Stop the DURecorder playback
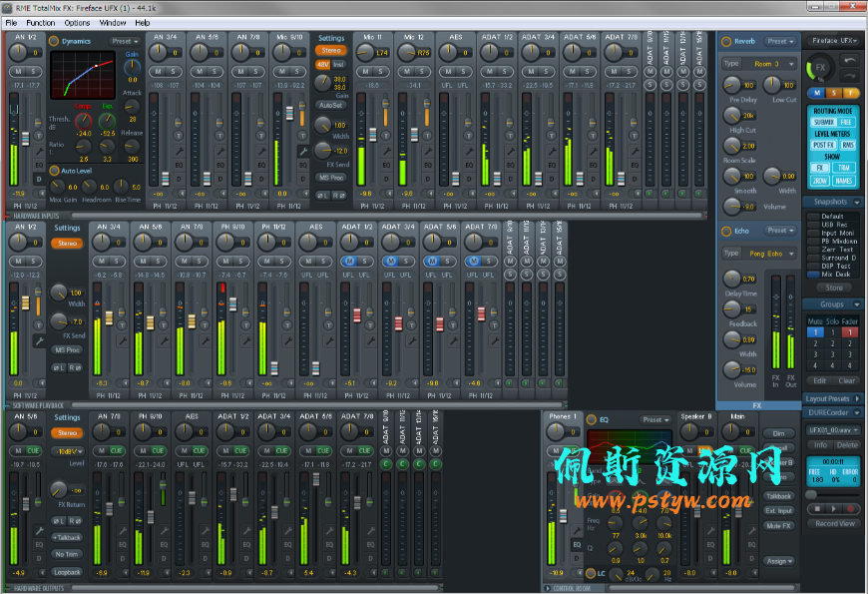868x594 pixels. 817,509
